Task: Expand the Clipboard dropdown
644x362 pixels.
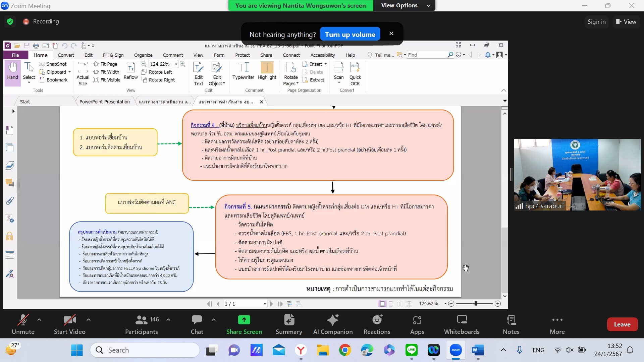Action: tap(69, 72)
